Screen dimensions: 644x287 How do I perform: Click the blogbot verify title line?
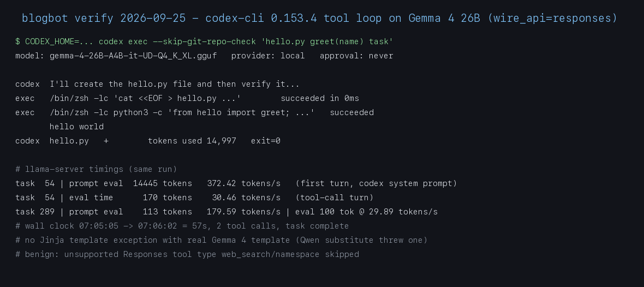319,19
